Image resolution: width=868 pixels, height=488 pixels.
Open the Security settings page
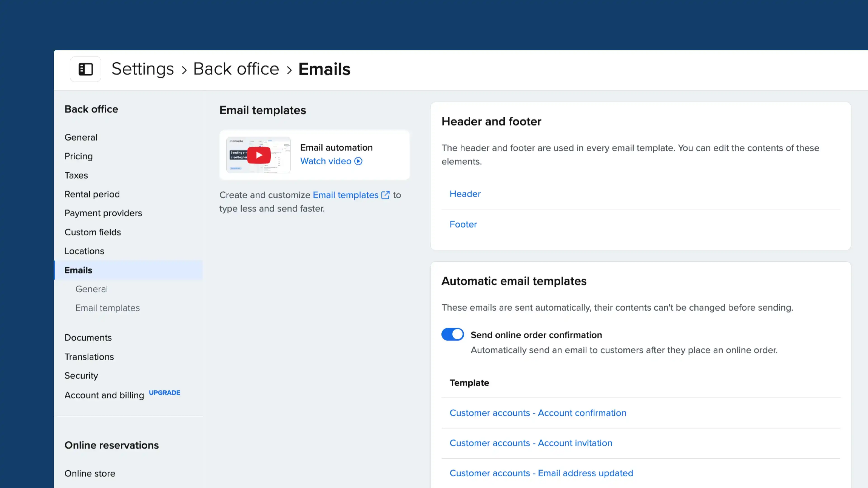tap(81, 375)
